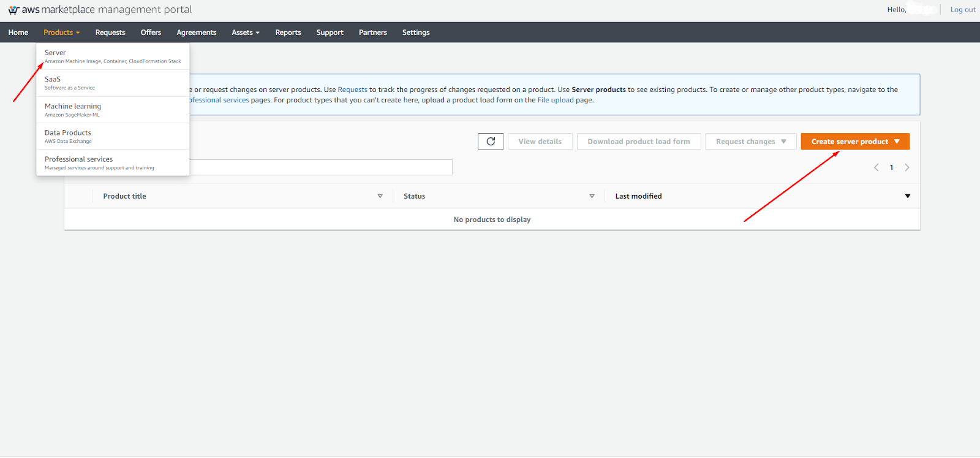The height and width of the screenshot is (458, 980).
Task: Open the Partners navigation item
Action: tap(373, 32)
